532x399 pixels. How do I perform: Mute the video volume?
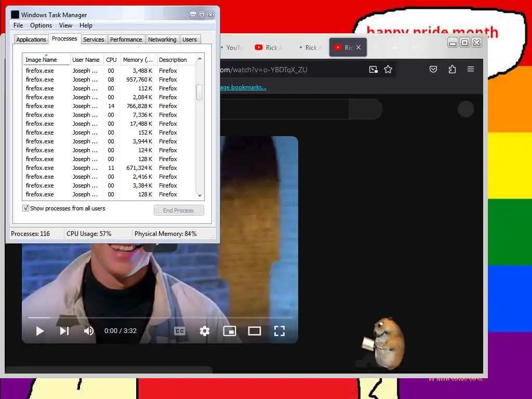(88, 331)
